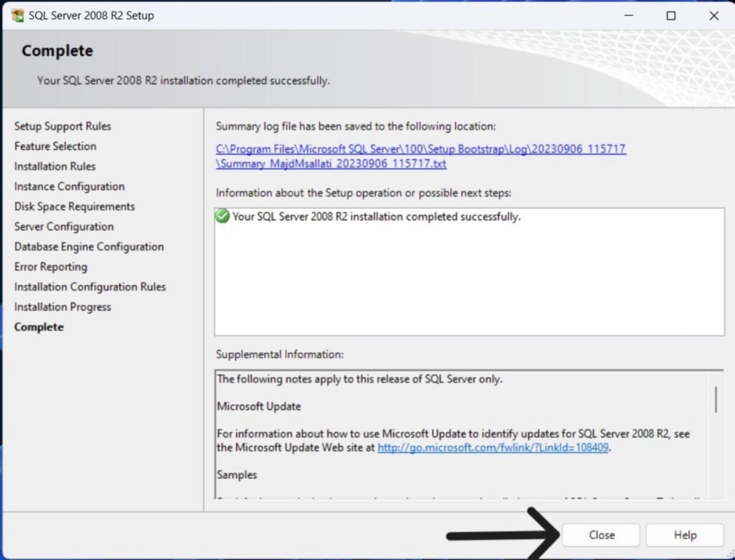Maximize the setup window
This screenshot has height=560, width=735.
pyautogui.click(x=670, y=15)
